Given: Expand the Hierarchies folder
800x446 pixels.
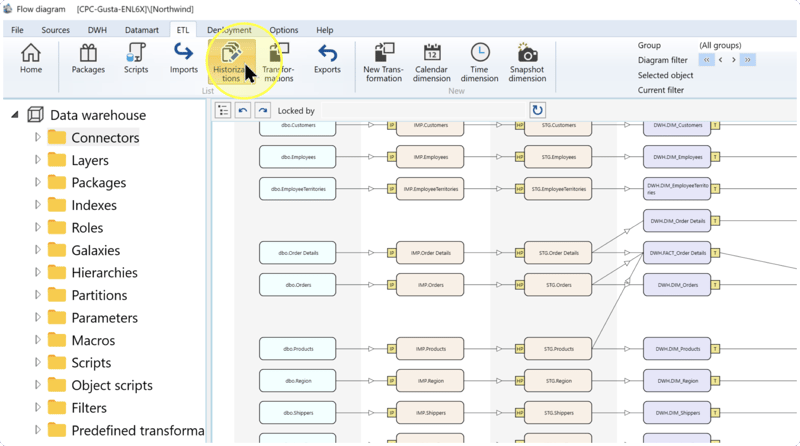Looking at the screenshot, I should click(37, 272).
